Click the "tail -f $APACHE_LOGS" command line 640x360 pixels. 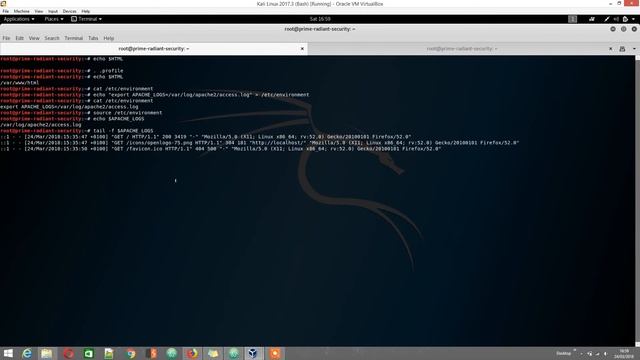(77, 131)
